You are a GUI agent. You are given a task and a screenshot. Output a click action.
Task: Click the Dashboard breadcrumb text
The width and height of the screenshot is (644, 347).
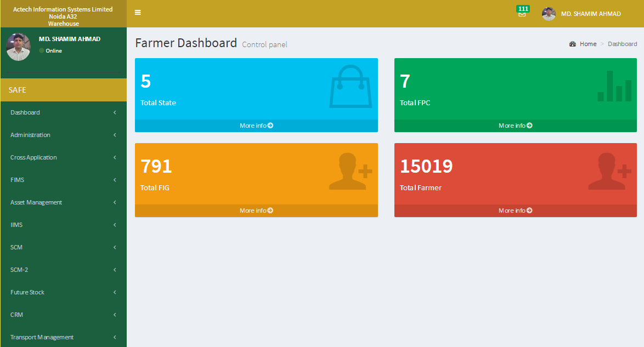click(622, 44)
